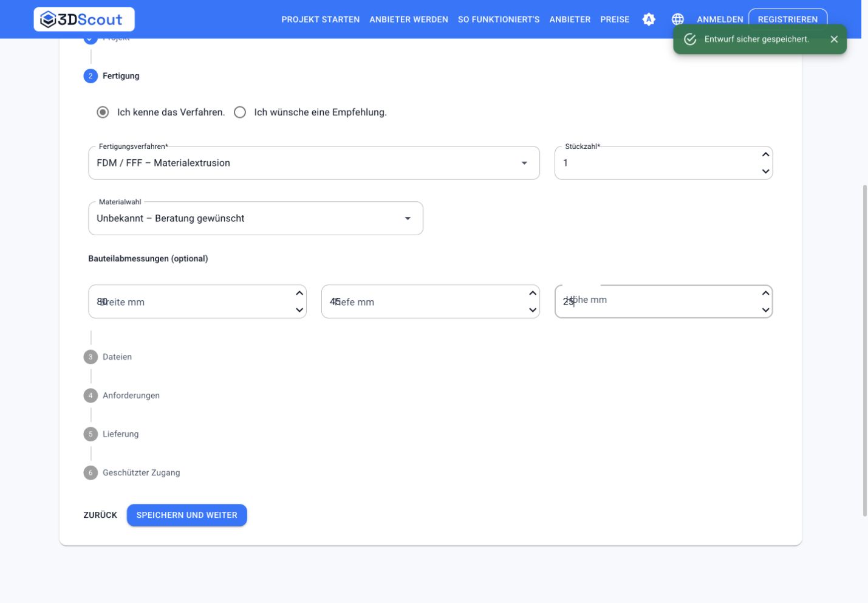Decrease Breite mm with down arrow

pos(299,310)
